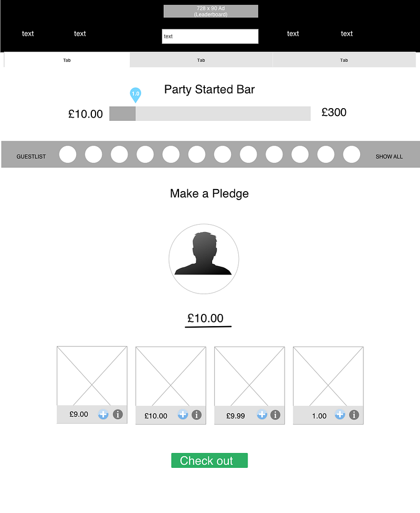Click SHOW ALL in the guestlist bar
Viewport: 420px width, 513px height.
pos(389,156)
